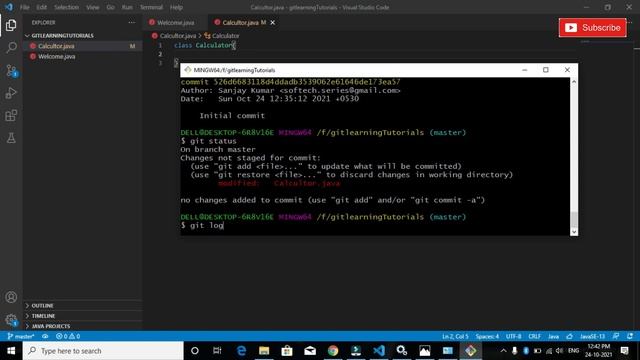The width and height of the screenshot is (640, 360).
Task: Click the eye watch icon in status bar
Action: click(x=45, y=336)
